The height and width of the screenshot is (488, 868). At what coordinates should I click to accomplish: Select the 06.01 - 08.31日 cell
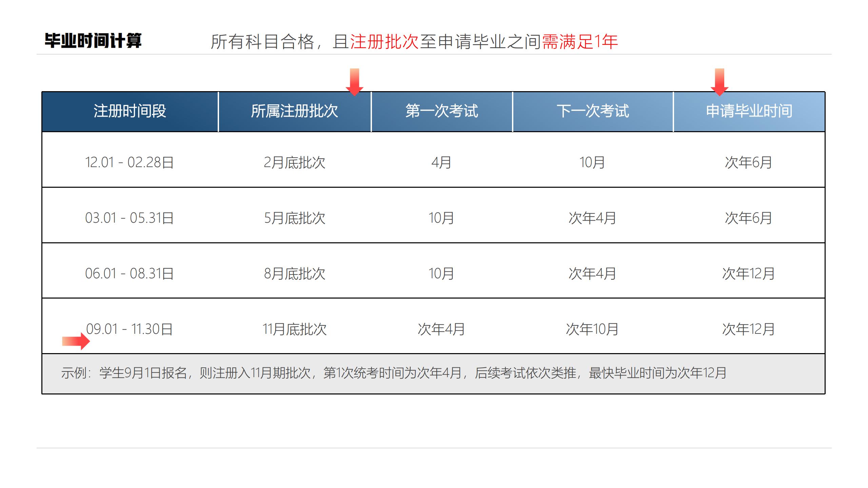click(x=130, y=273)
